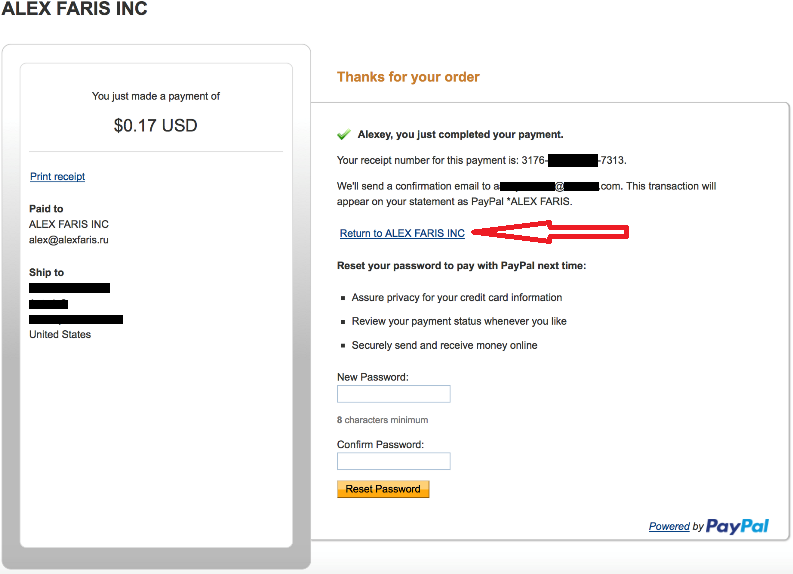Click the Reset Password button
This screenshot has width=793, height=574.
tap(383, 489)
